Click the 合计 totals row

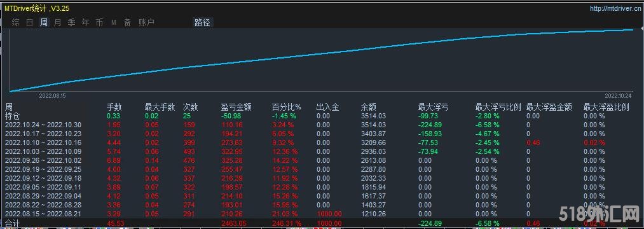[x=322, y=223]
